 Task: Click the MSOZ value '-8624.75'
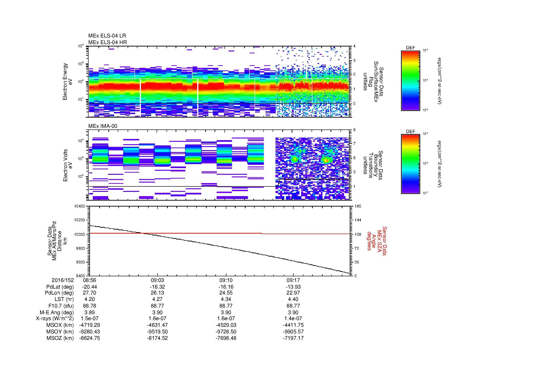tap(89, 338)
